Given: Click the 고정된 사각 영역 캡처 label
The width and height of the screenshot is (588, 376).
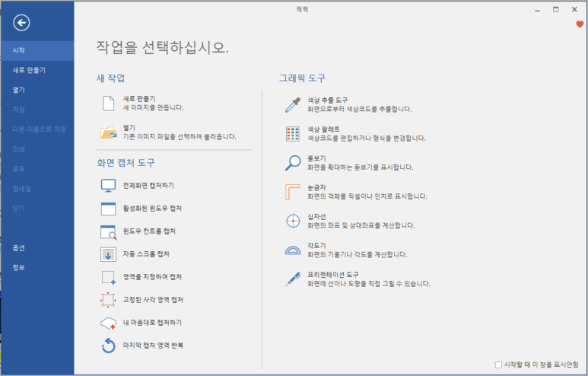Looking at the screenshot, I should coord(153,300).
